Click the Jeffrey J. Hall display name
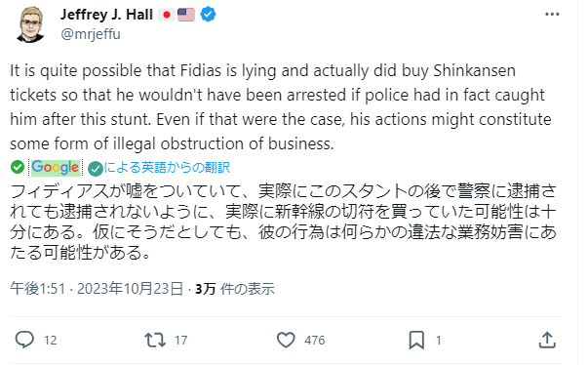This screenshot has height=365, width=588. (x=106, y=15)
